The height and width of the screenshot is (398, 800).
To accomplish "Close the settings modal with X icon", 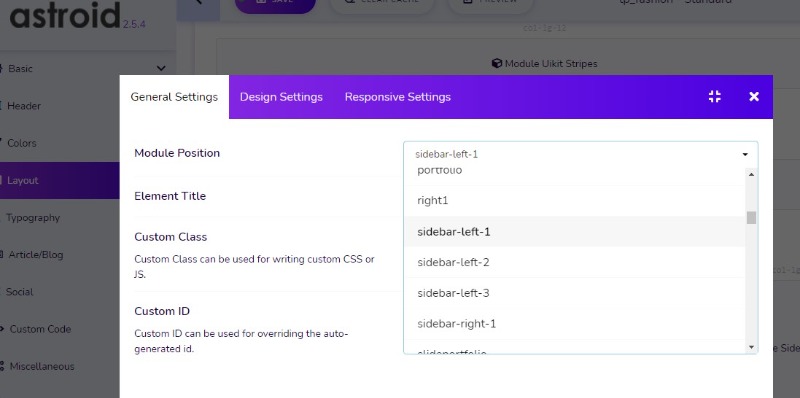I will point(754,96).
